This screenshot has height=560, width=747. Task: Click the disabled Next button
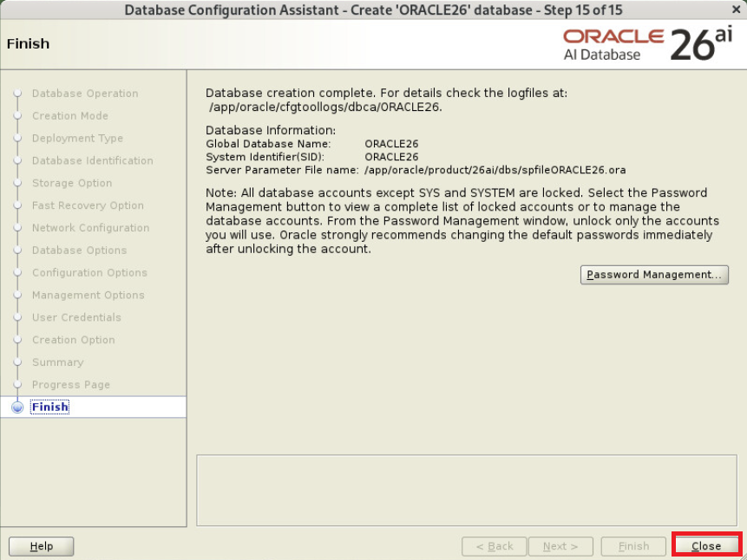point(560,546)
